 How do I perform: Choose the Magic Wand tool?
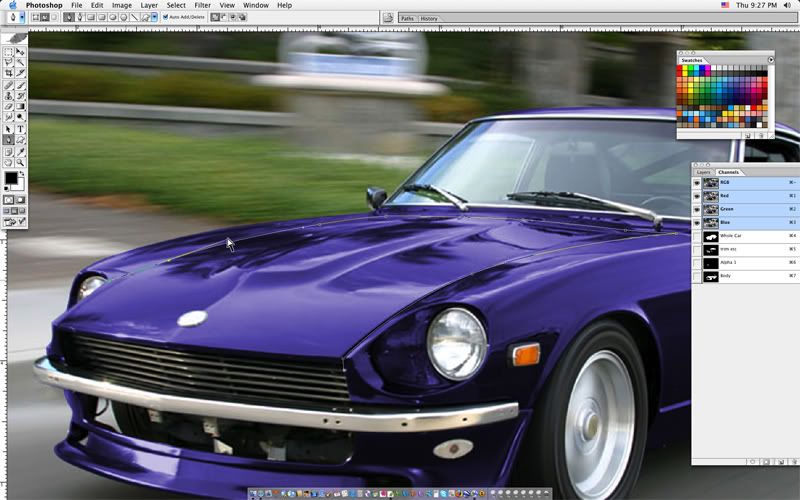(21, 62)
